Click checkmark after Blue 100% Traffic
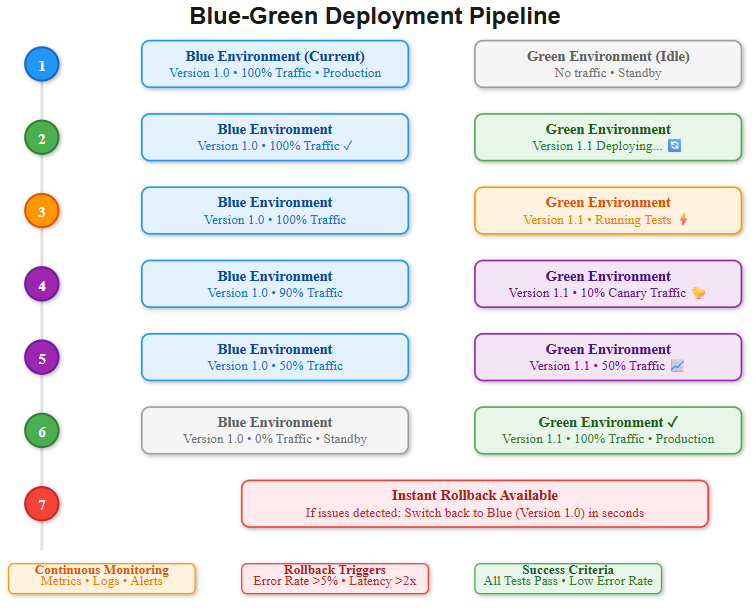The width and height of the screenshot is (756, 608). click(348, 146)
